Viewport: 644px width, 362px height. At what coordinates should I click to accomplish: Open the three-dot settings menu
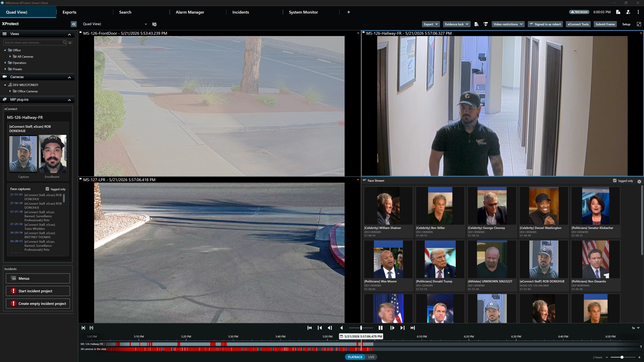coord(638,12)
